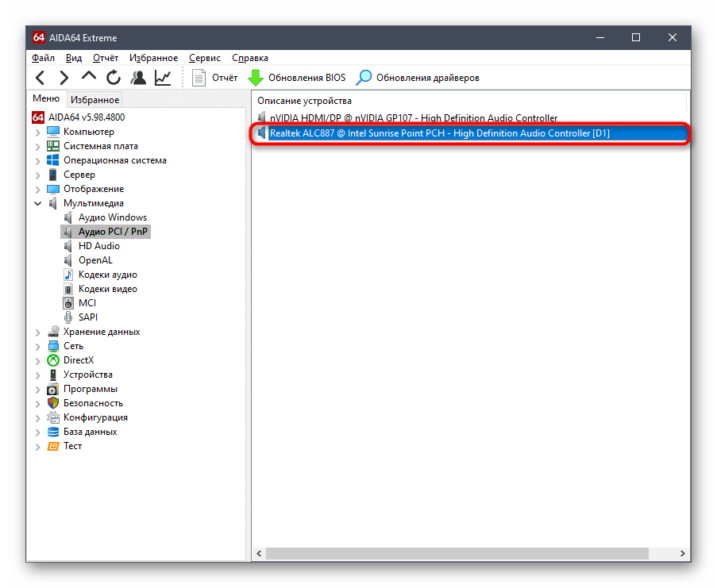Viewport: 717px width, 588px height.
Task: Expand the Хранение данных tree node
Action: pos(38,332)
